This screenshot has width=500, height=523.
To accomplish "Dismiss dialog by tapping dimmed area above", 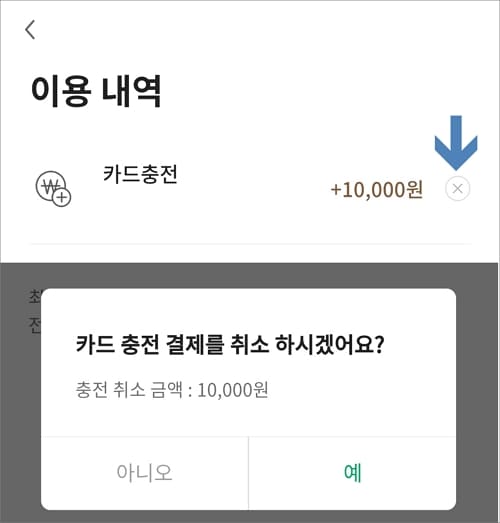I will pyautogui.click(x=250, y=275).
